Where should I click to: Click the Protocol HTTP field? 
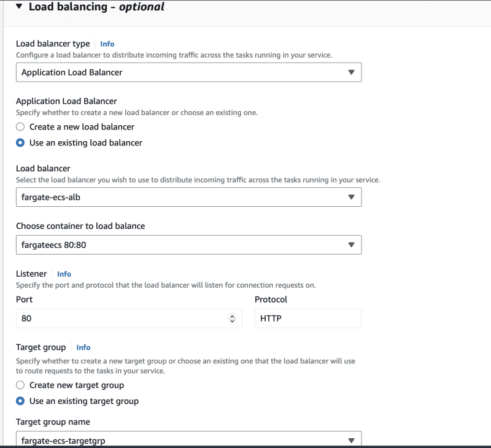pos(308,319)
